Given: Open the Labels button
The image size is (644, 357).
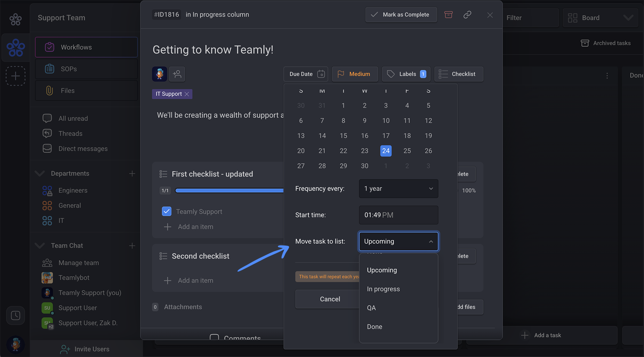Looking at the screenshot, I should (406, 74).
